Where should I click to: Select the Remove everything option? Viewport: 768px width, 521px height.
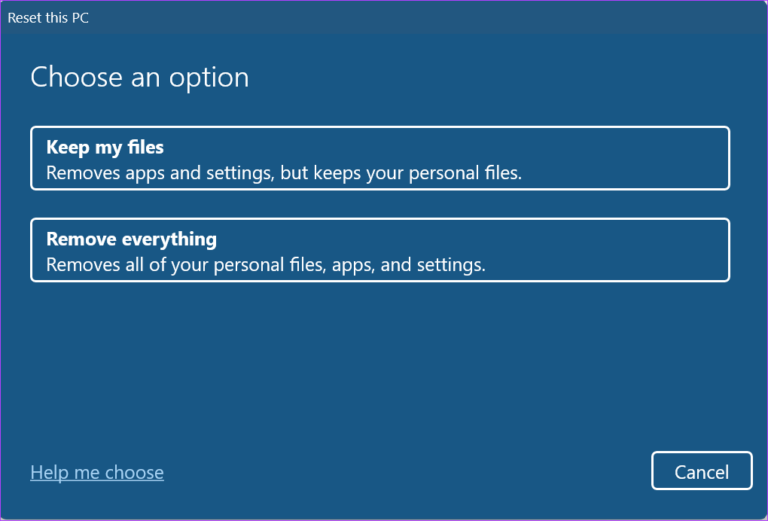pyautogui.click(x=380, y=250)
